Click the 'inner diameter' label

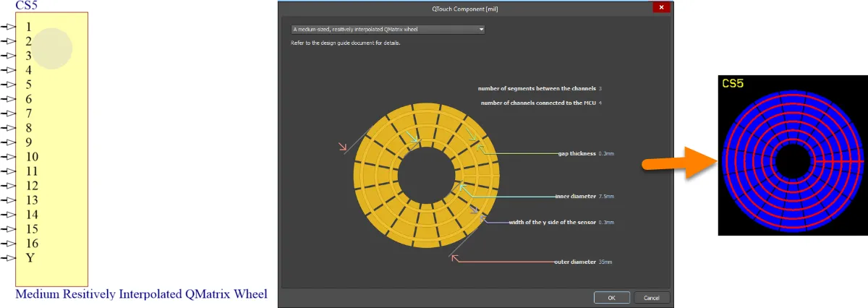pos(575,196)
